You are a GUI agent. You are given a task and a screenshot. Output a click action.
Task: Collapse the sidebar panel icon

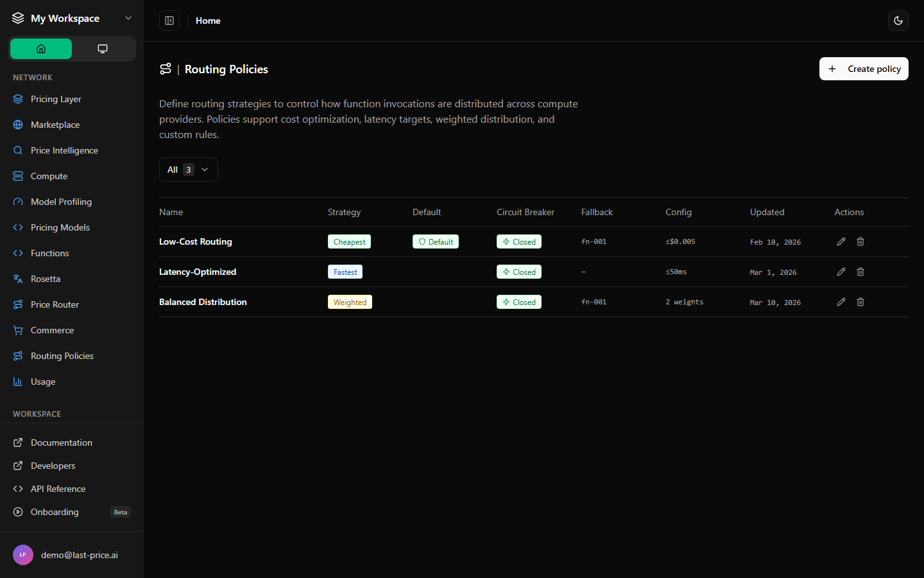tap(169, 21)
